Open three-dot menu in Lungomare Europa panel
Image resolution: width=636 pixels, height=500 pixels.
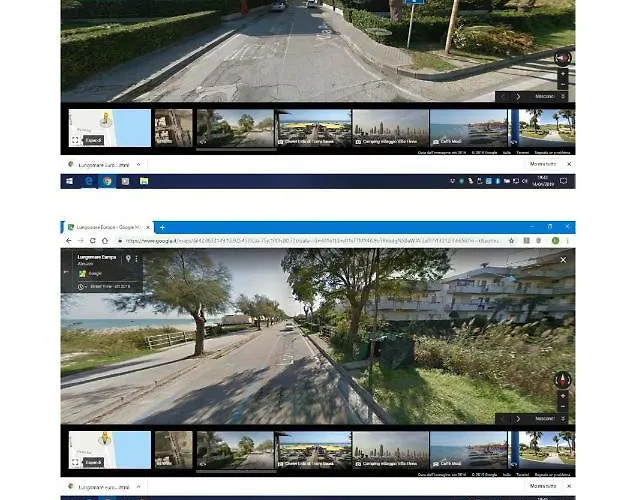[x=137, y=259]
